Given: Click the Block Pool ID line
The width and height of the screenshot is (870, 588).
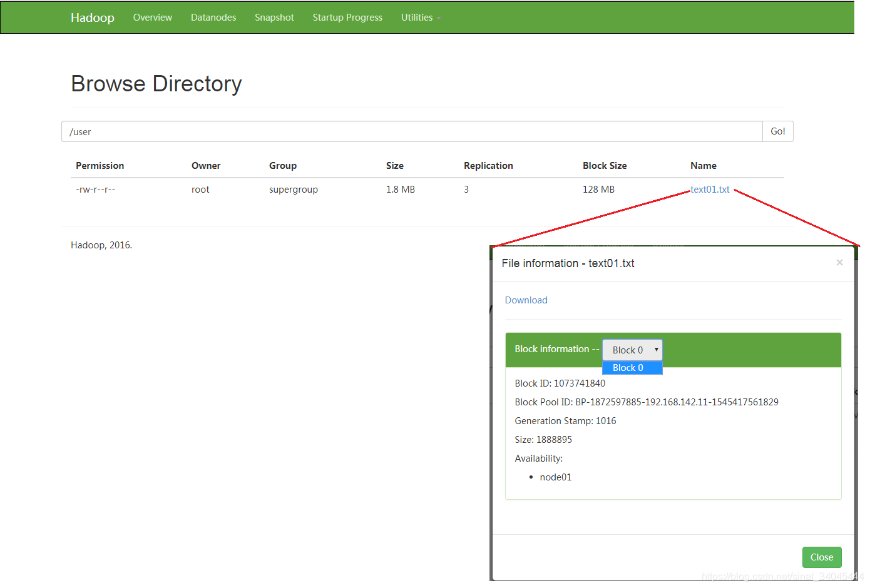Looking at the screenshot, I should coord(647,402).
